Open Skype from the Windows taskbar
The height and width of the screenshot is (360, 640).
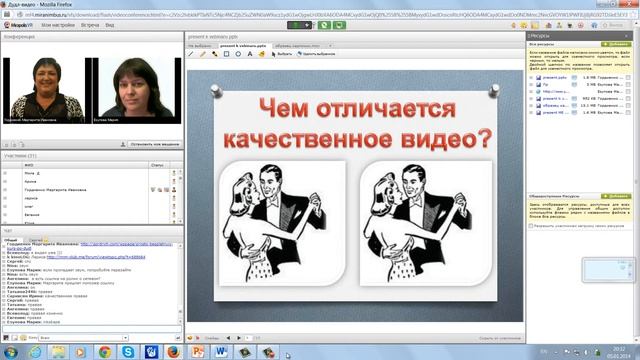tap(128, 352)
